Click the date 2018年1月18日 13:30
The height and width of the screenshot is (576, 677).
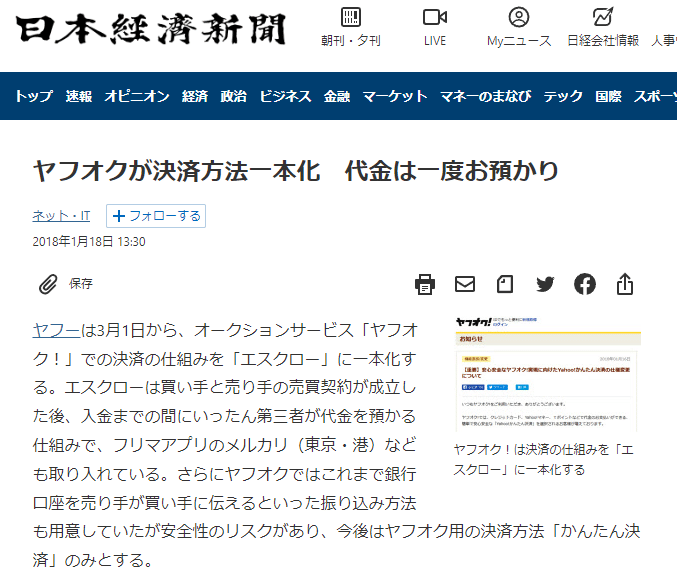[x=89, y=241]
